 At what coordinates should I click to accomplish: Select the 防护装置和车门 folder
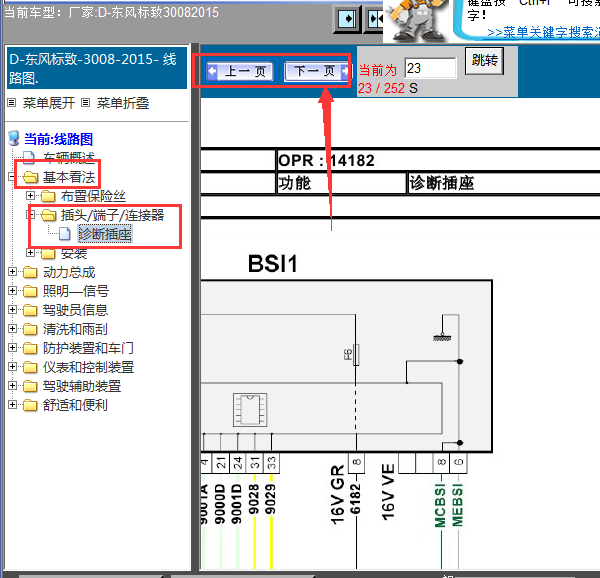(88, 348)
